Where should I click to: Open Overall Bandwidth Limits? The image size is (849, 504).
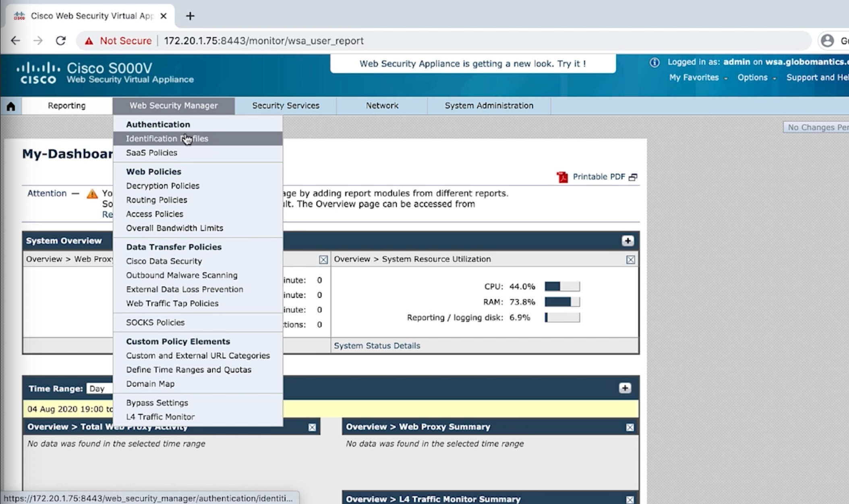coord(198,228)
